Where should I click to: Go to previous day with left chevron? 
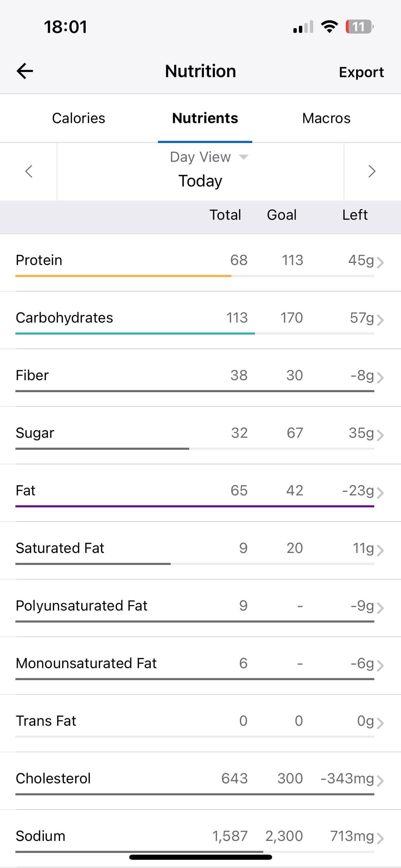tap(29, 171)
